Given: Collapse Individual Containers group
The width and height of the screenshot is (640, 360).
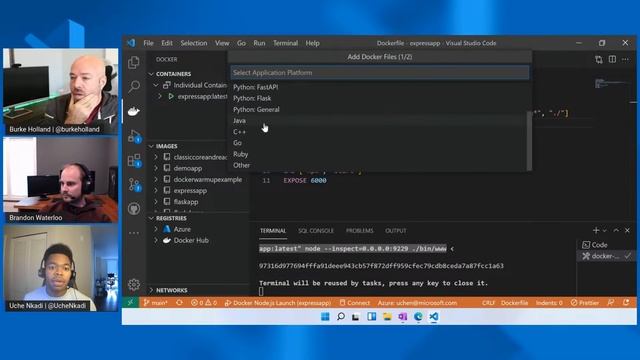Looking at the screenshot, I should [156, 85].
